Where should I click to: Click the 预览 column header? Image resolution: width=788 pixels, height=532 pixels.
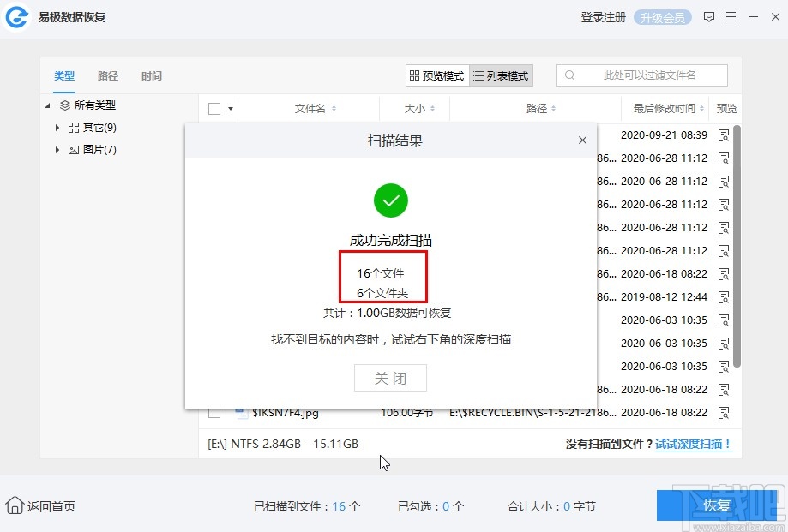[x=726, y=109]
